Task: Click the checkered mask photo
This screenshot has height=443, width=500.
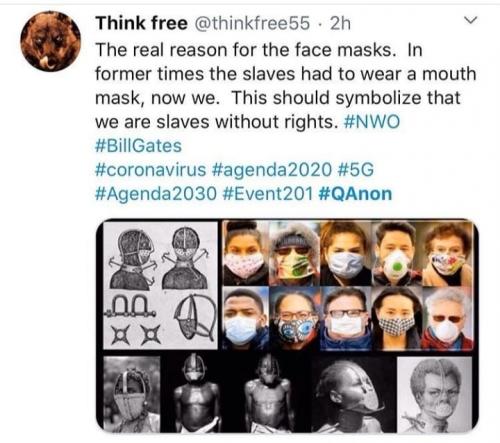Action: tap(396, 319)
